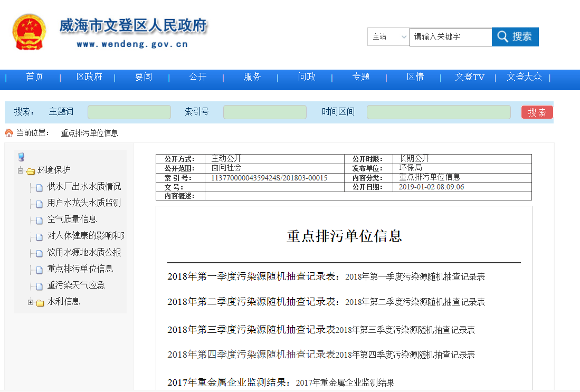
Task: Open the 区政府 navigation menu
Action: tap(89, 77)
